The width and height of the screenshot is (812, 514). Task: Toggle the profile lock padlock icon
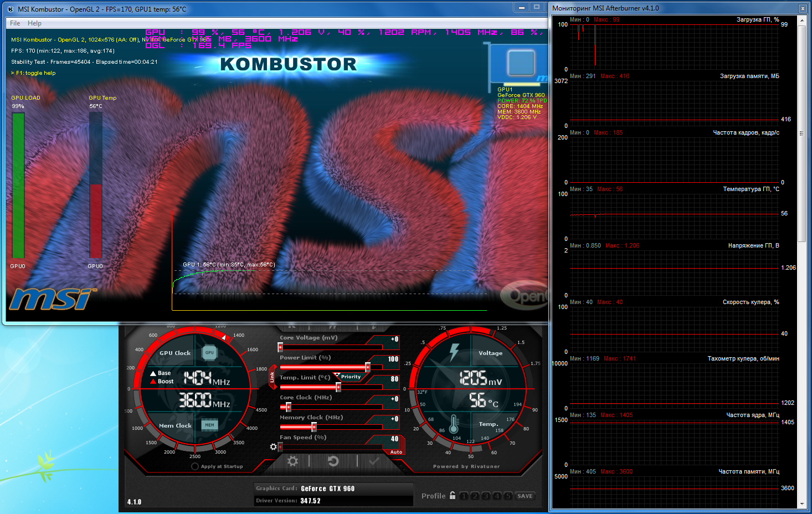click(x=453, y=495)
